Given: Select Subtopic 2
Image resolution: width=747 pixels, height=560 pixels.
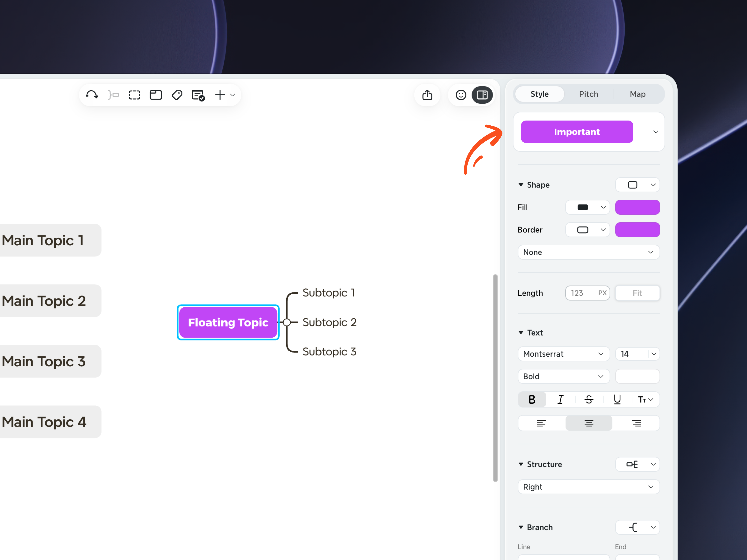Looking at the screenshot, I should [x=329, y=322].
